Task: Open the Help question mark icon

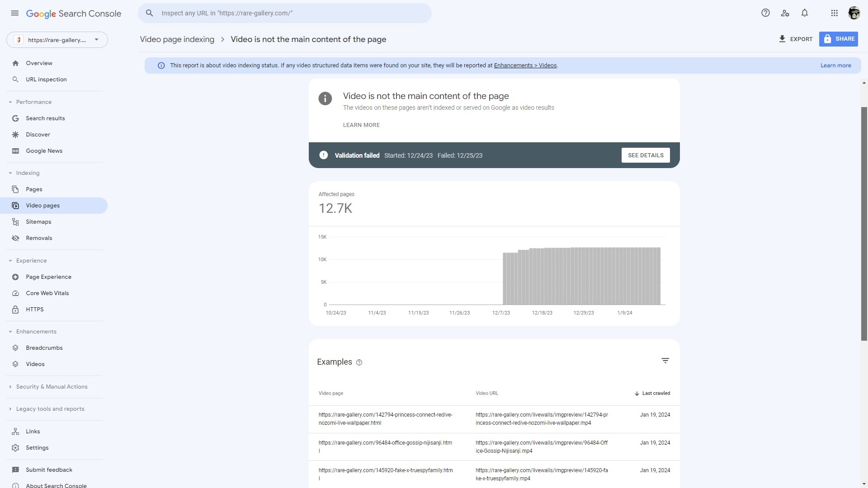Action: [x=765, y=13]
